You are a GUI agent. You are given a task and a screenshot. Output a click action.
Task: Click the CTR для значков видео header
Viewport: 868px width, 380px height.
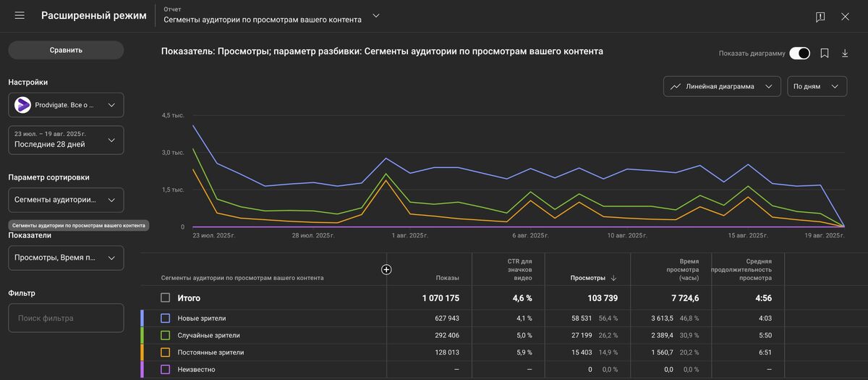pos(519,269)
